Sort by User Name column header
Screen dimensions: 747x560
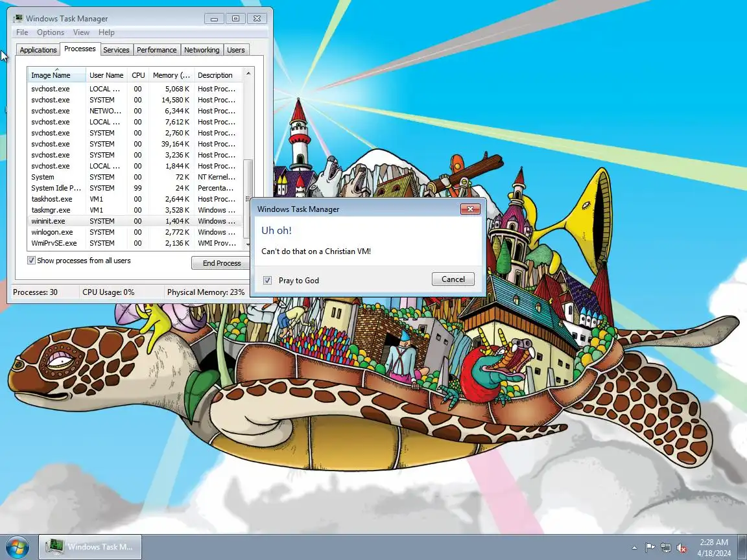tap(107, 75)
